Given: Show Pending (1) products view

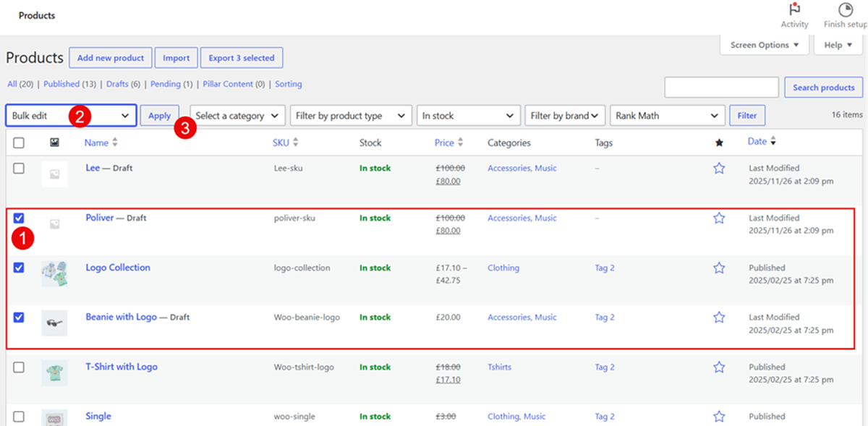Looking at the screenshot, I should point(171,84).
